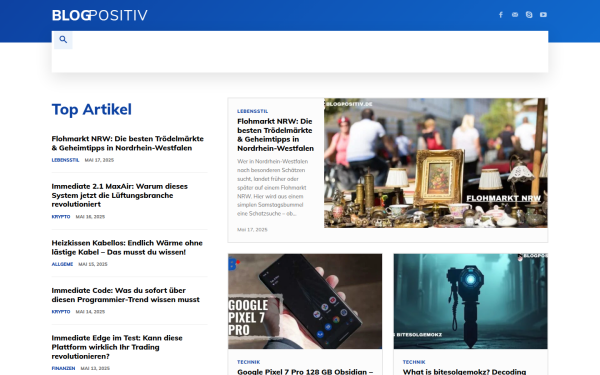The width and height of the screenshot is (600, 375).
Task: Click the Top Artikel heading
Action: point(92,109)
